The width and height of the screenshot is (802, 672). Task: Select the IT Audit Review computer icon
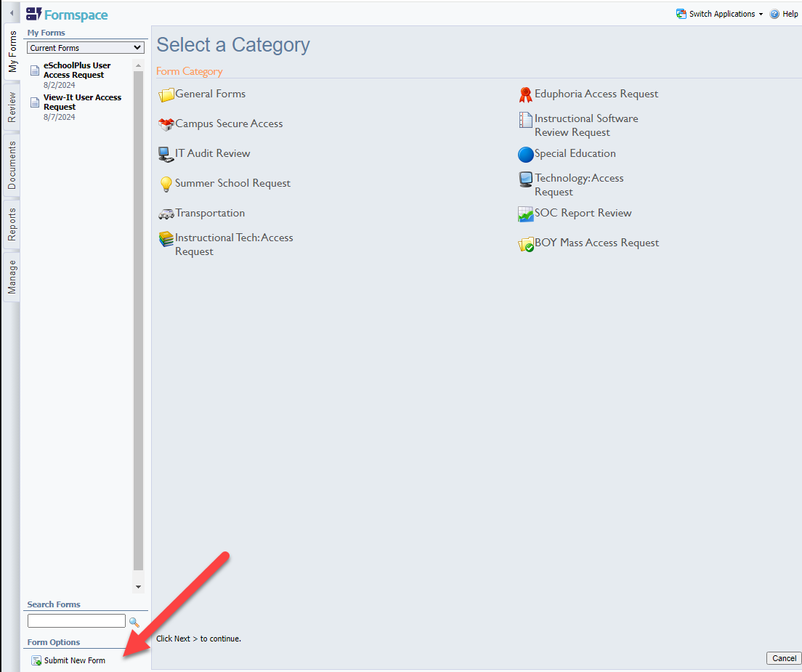[x=166, y=154]
